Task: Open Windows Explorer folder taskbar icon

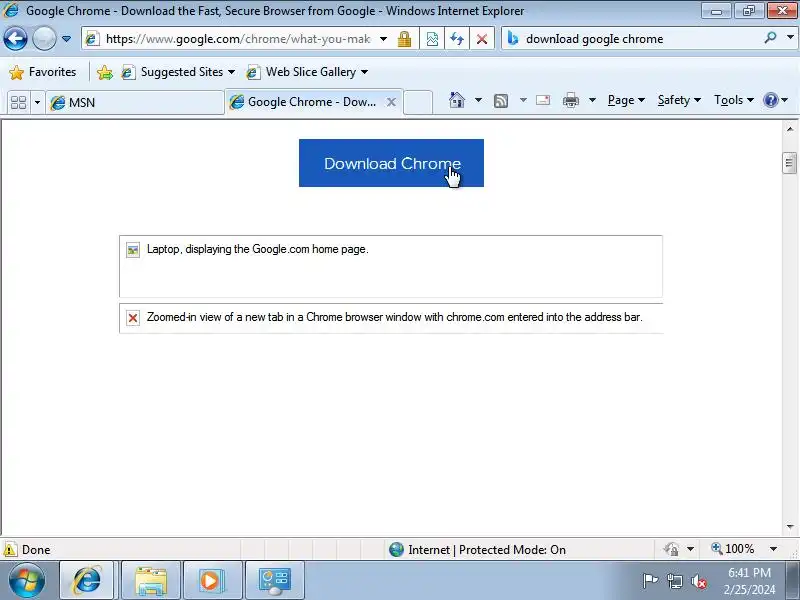Action: click(151, 580)
